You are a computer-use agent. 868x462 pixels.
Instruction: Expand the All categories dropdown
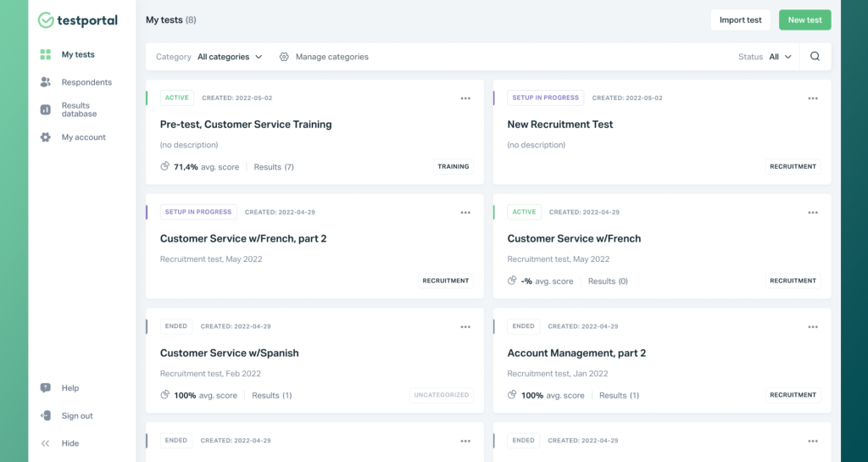[x=230, y=57]
